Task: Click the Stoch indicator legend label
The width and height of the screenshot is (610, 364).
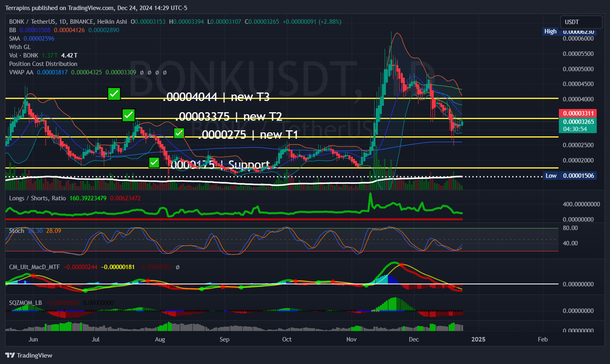Action: [x=16, y=231]
